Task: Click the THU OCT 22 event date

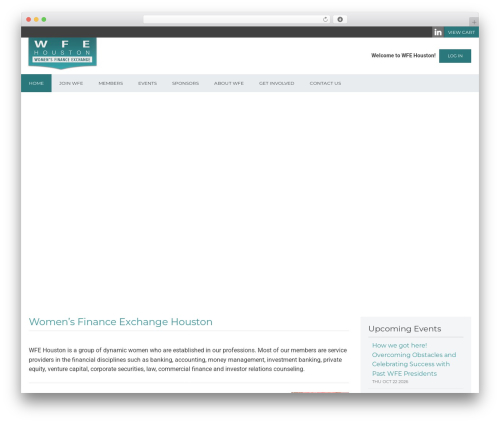Action: (x=390, y=382)
